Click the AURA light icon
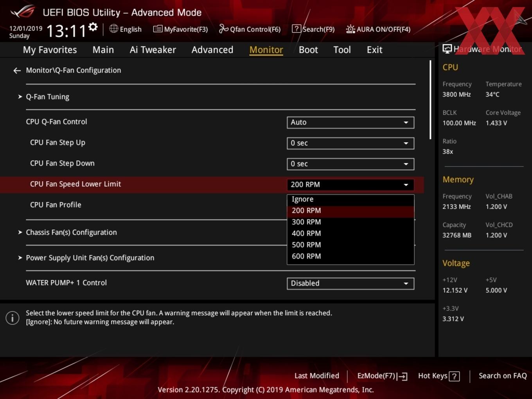 point(350,29)
